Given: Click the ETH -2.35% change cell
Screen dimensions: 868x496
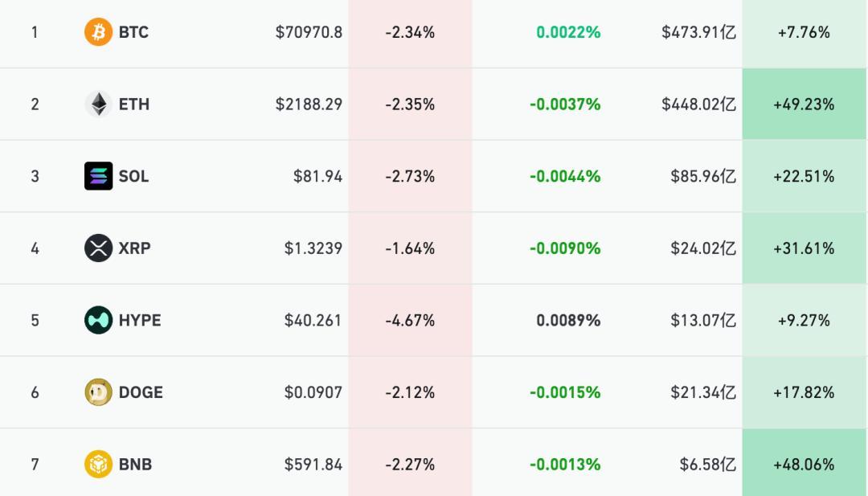Looking at the screenshot, I should (410, 104).
